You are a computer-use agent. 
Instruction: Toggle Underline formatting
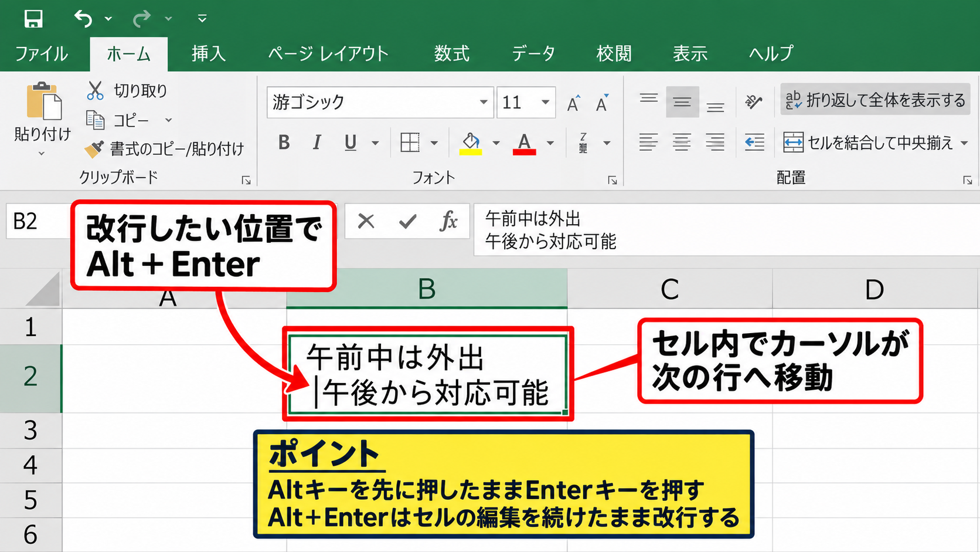[x=351, y=143]
